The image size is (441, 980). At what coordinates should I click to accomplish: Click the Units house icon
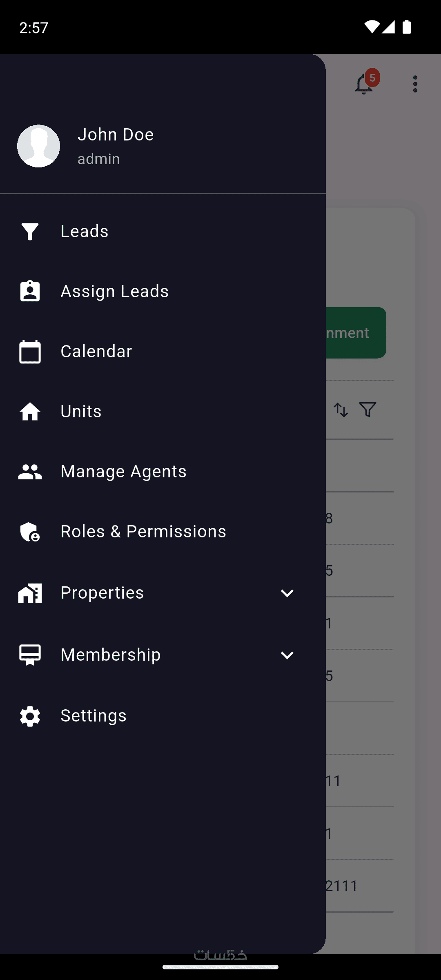[x=30, y=411]
